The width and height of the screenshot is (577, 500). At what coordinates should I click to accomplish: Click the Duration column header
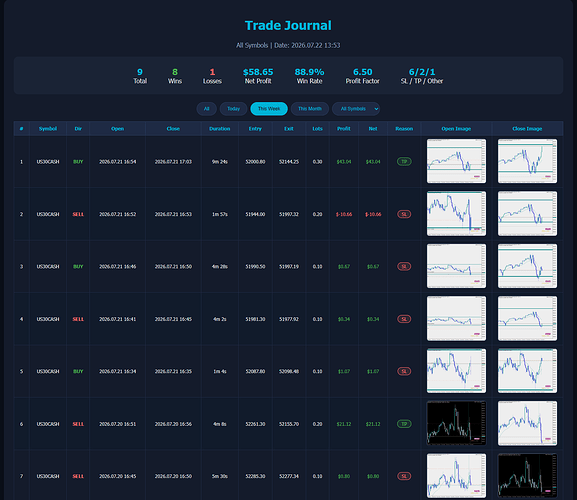click(x=220, y=129)
